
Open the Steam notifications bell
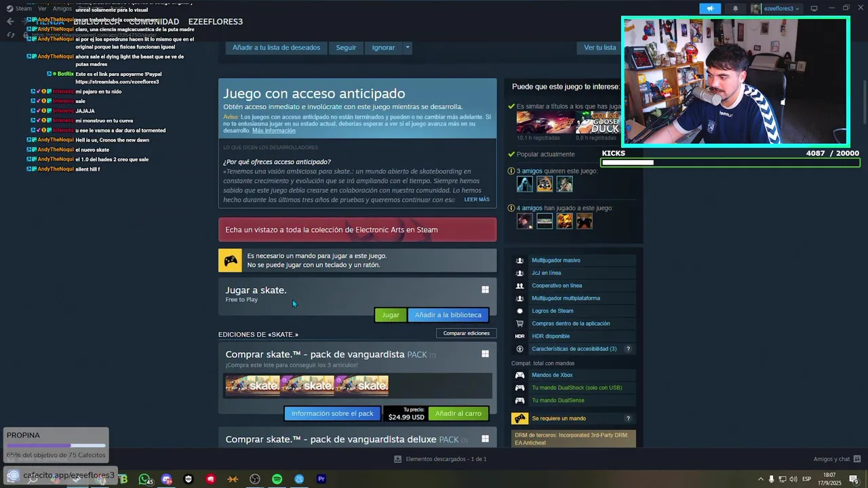(x=735, y=9)
